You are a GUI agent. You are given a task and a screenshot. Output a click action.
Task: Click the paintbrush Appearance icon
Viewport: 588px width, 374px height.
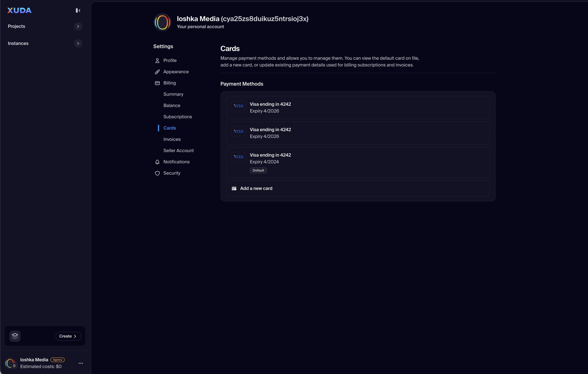click(x=157, y=72)
